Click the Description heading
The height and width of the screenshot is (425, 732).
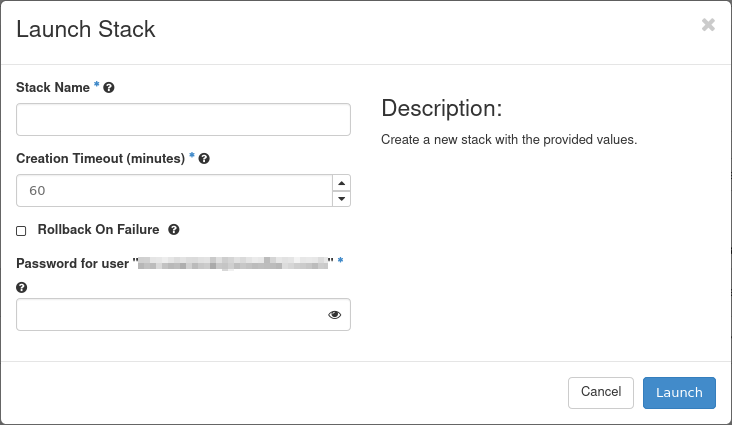[441, 108]
